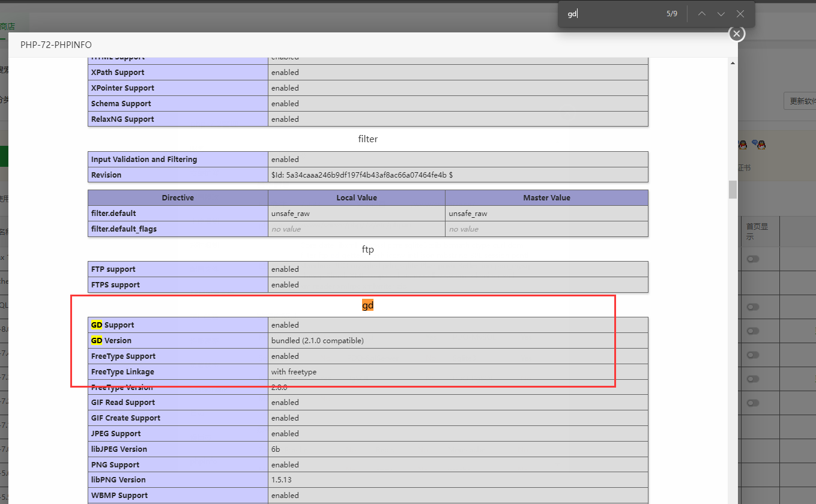
Task: Select Input Validation and Filtering label
Action: click(144, 159)
